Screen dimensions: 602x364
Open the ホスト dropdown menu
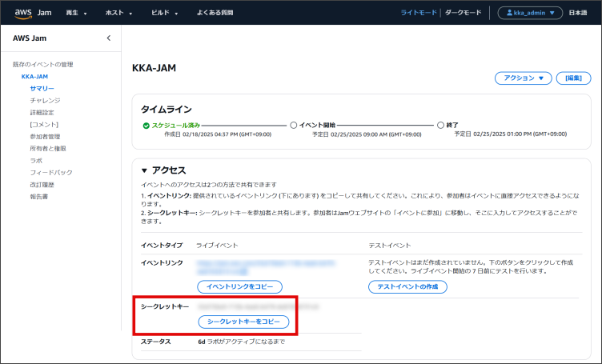(119, 13)
